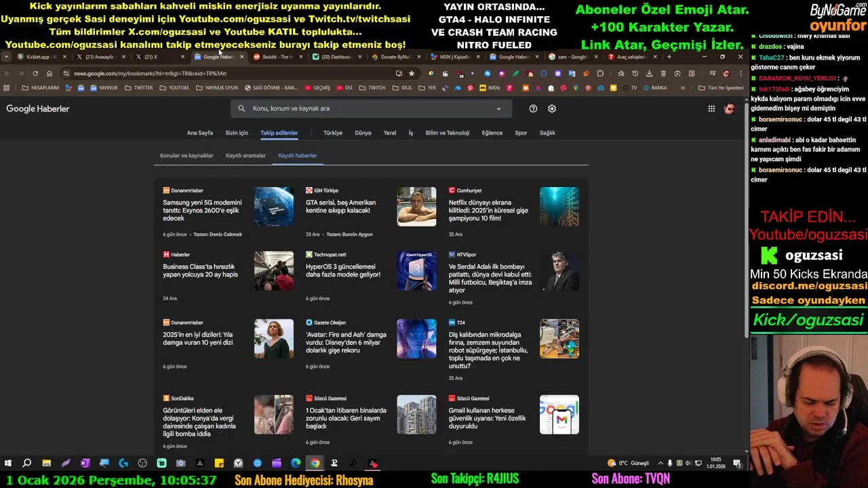Open the Spor news section
868x488 pixels.
(521, 133)
